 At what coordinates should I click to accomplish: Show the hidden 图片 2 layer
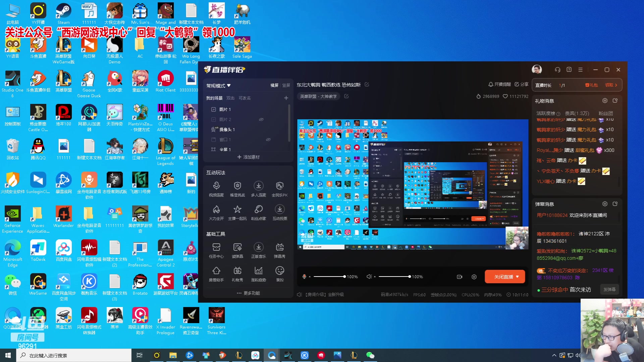(261, 119)
